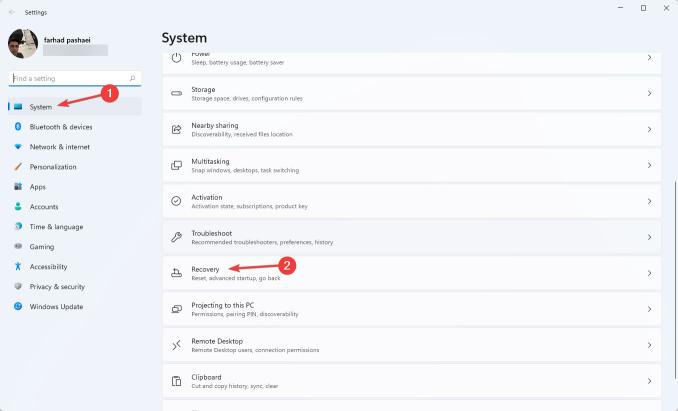Go to Gaming settings

pyautogui.click(x=75, y=246)
